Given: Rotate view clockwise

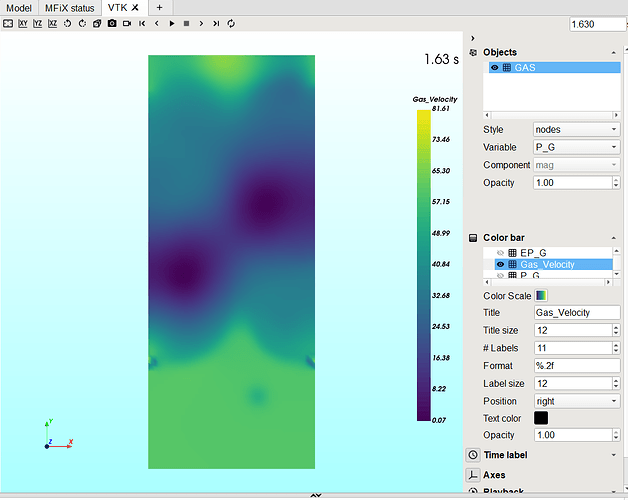Looking at the screenshot, I should pyautogui.click(x=82, y=24).
